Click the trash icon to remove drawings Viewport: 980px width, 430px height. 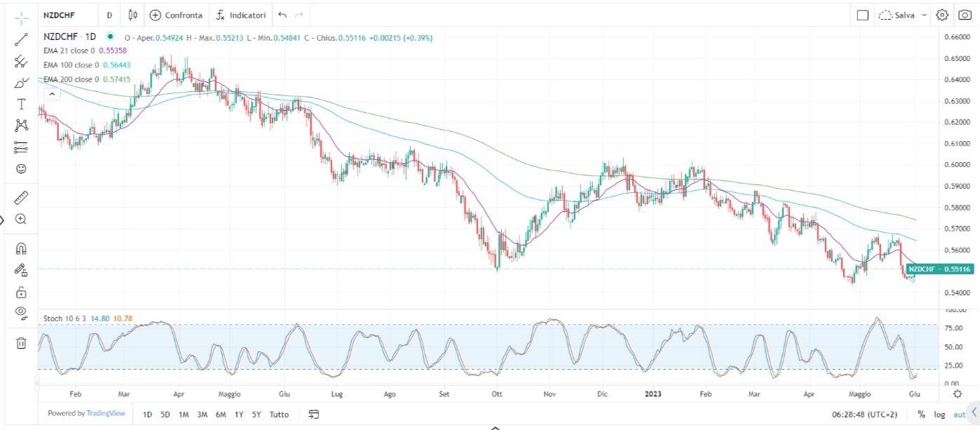pos(21,343)
